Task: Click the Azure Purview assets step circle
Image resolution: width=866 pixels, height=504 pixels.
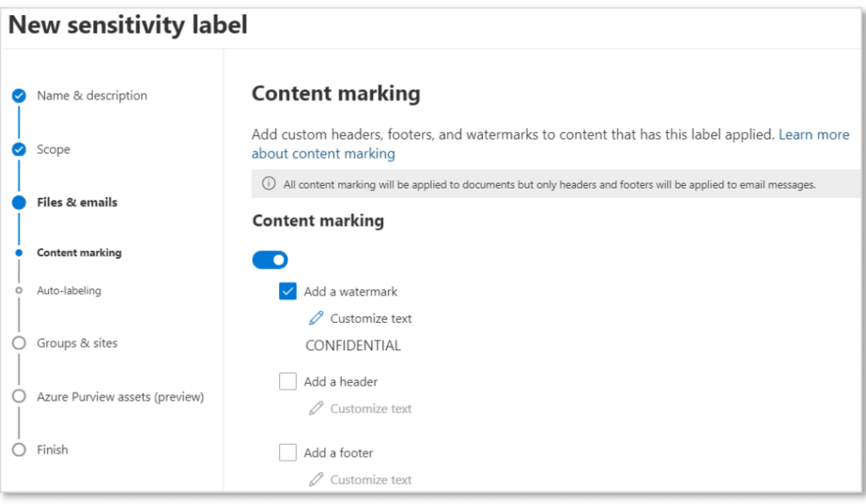Action: pyautogui.click(x=19, y=397)
